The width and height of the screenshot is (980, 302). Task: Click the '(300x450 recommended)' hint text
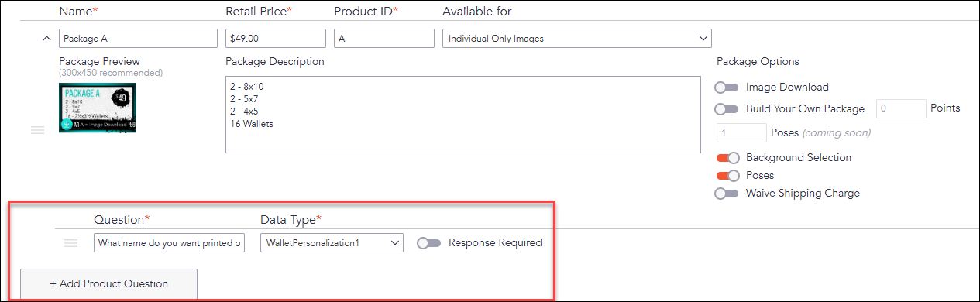(111, 73)
